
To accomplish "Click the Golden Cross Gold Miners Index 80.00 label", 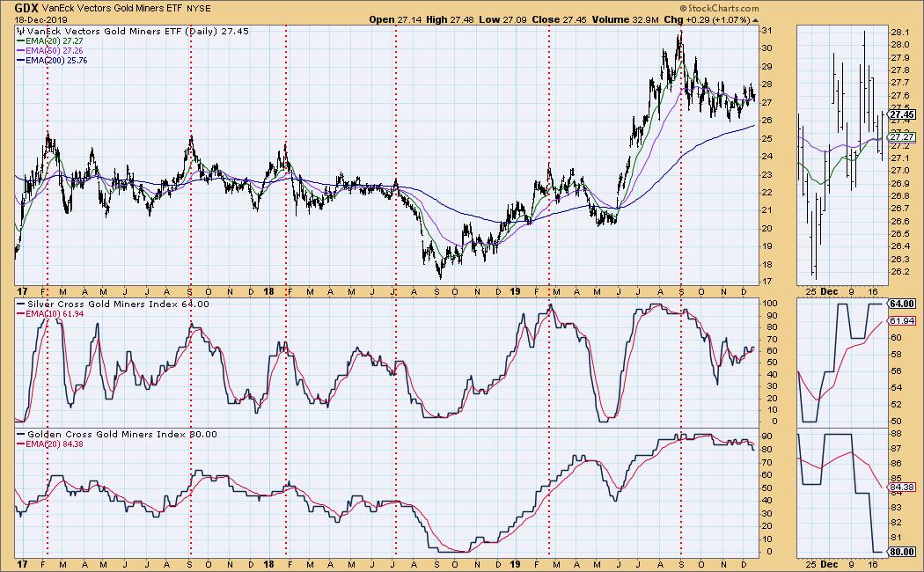I will [122, 434].
